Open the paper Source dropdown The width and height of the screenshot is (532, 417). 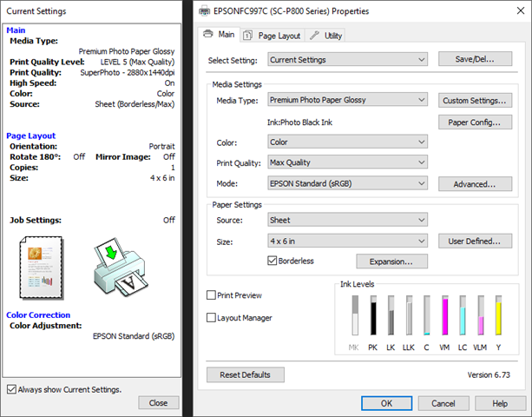[347, 220]
